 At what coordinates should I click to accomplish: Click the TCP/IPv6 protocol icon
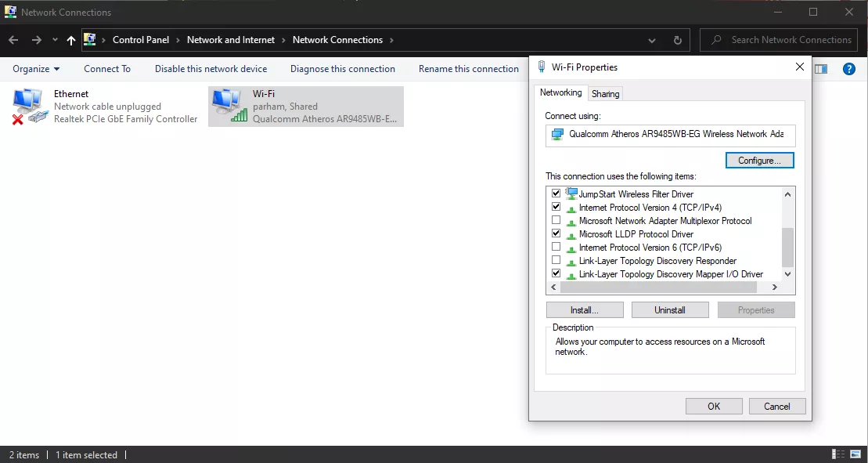[571, 248]
